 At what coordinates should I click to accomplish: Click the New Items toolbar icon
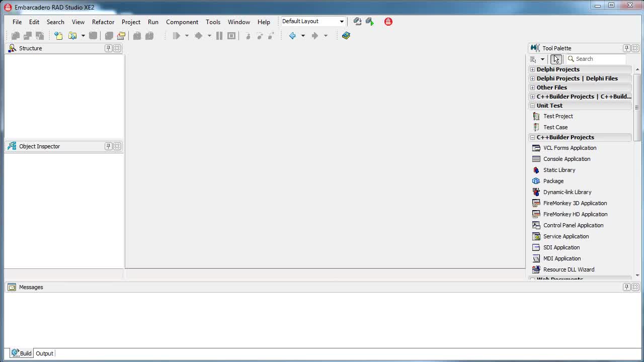(58, 36)
